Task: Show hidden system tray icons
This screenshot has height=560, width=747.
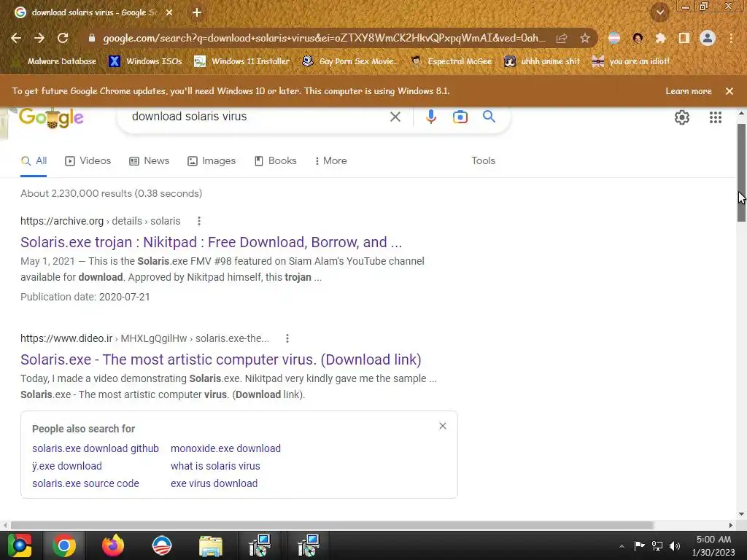Action: tap(622, 546)
